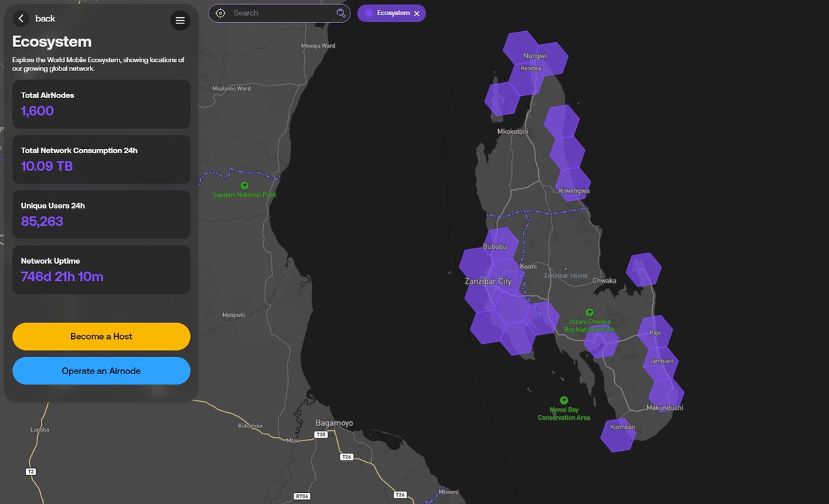Click the Unique Users 24h card
The height and width of the screenshot is (504, 829).
click(102, 215)
